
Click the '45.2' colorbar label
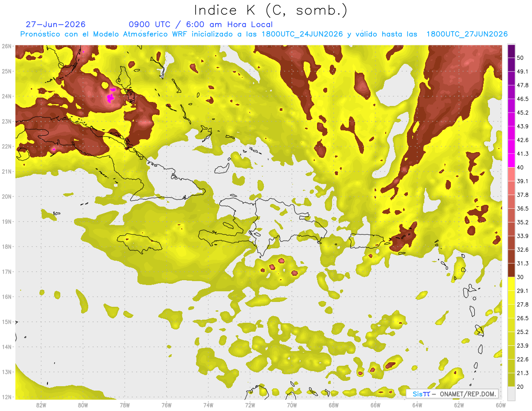(x=523, y=113)
